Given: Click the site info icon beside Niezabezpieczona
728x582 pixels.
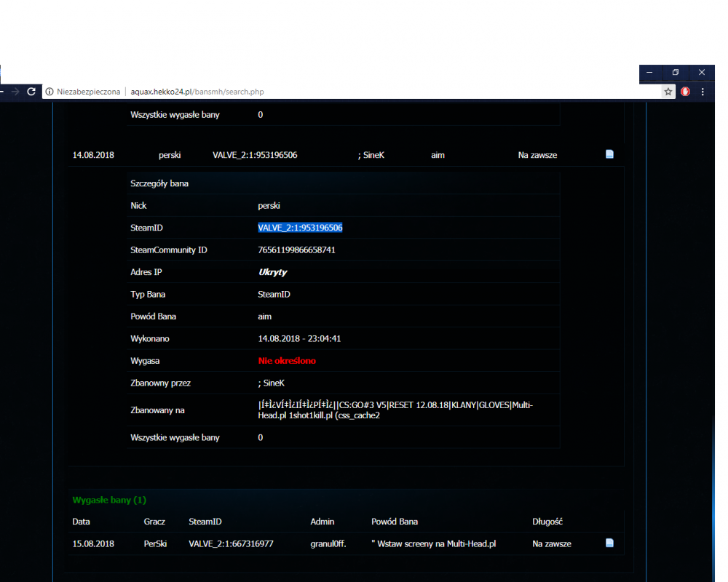Looking at the screenshot, I should click(50, 92).
